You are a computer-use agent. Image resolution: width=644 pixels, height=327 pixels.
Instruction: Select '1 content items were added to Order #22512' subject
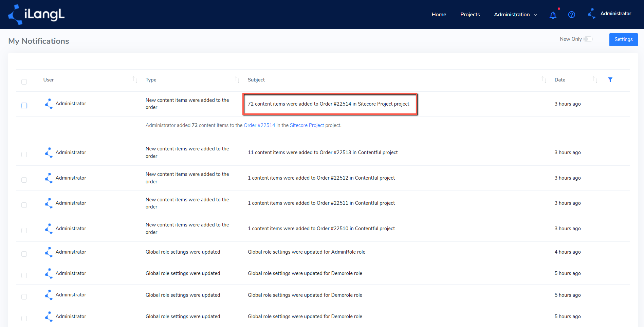[321, 178]
